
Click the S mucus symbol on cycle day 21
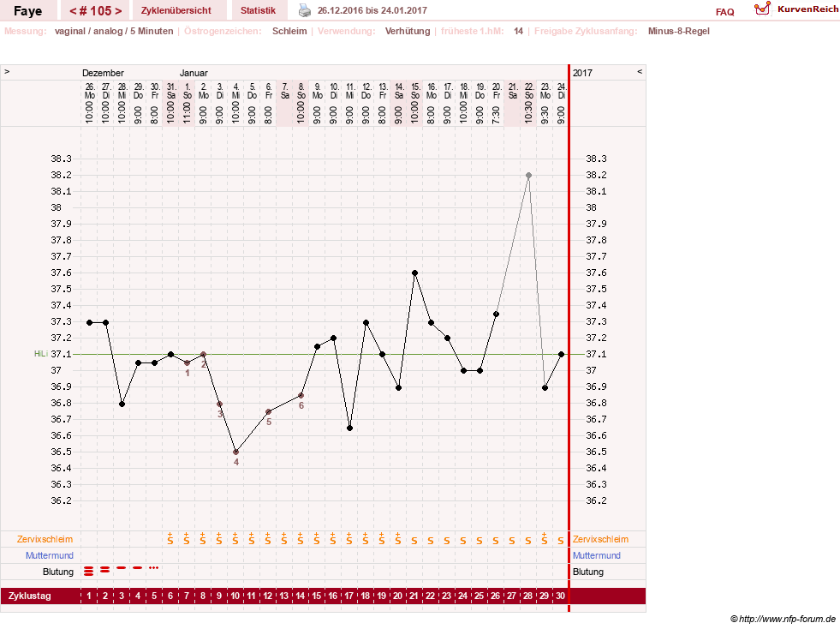click(414, 541)
